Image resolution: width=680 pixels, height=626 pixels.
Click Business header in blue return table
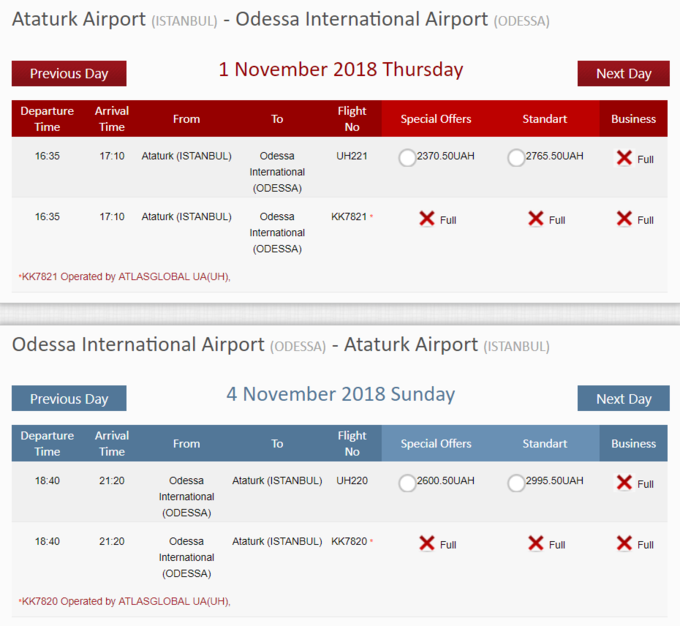point(634,443)
